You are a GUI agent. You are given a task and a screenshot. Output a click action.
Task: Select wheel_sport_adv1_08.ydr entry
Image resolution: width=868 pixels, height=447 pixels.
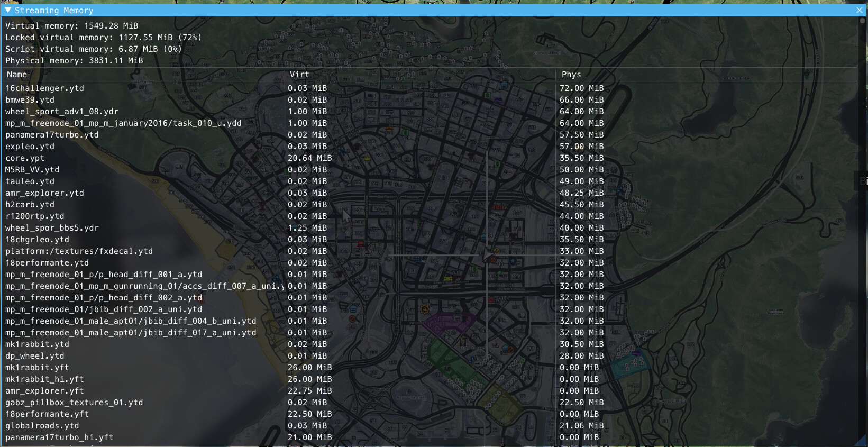(x=62, y=112)
